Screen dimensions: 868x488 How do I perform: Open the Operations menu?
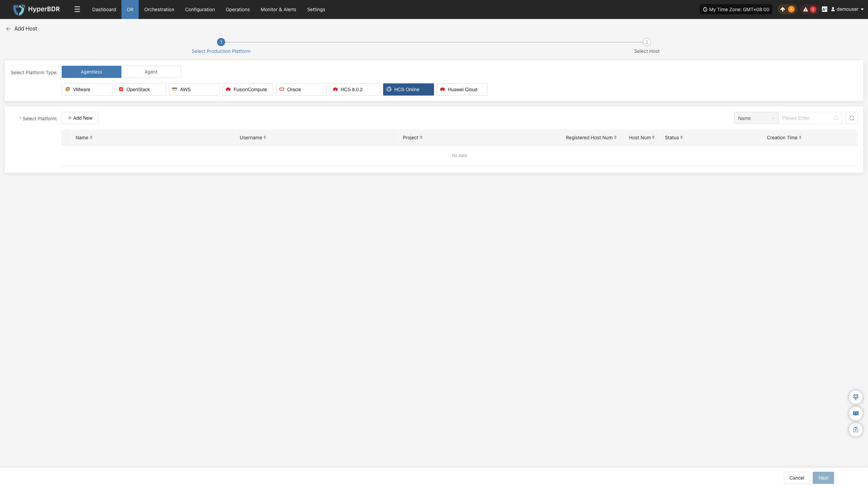pos(238,9)
